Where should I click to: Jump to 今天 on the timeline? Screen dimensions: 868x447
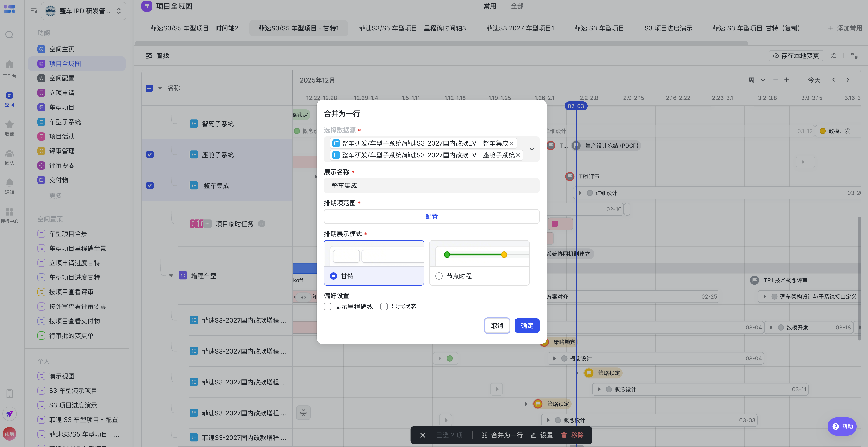coord(814,80)
